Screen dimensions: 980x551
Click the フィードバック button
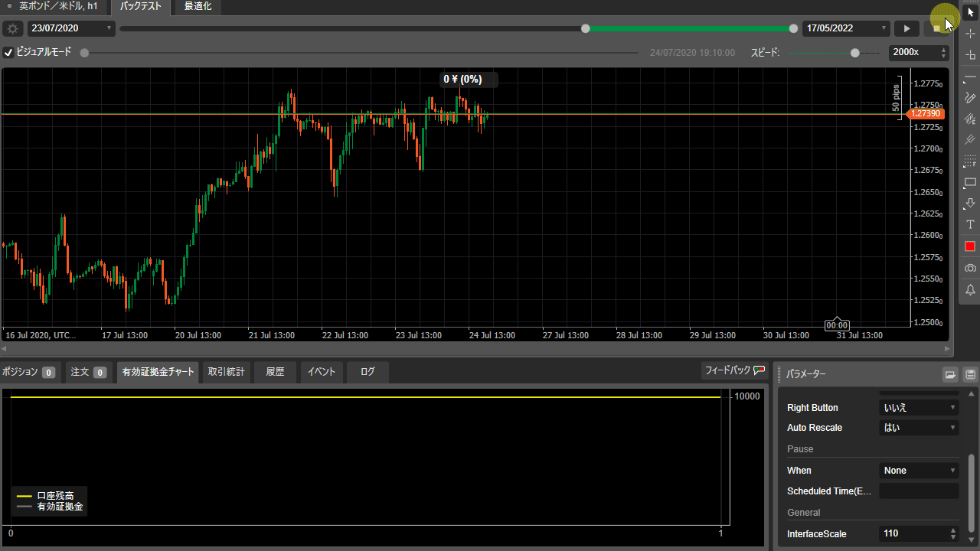(x=735, y=370)
